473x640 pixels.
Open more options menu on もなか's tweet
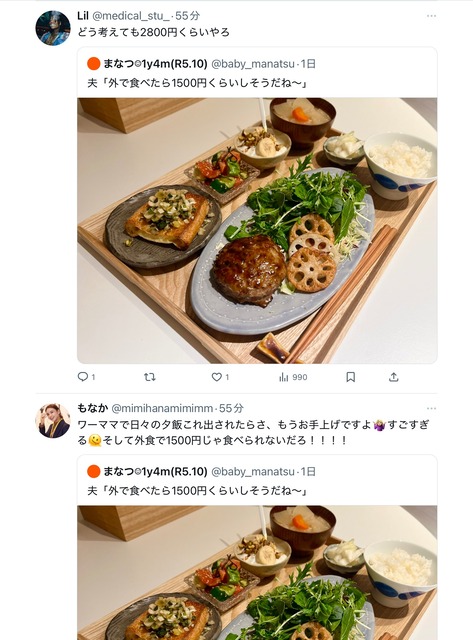click(431, 409)
